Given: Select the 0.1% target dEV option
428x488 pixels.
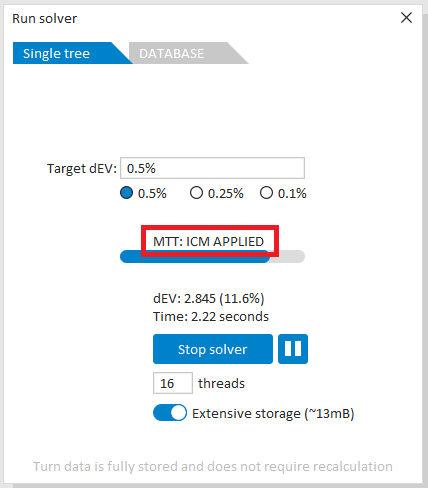Looking at the screenshot, I should pos(266,193).
